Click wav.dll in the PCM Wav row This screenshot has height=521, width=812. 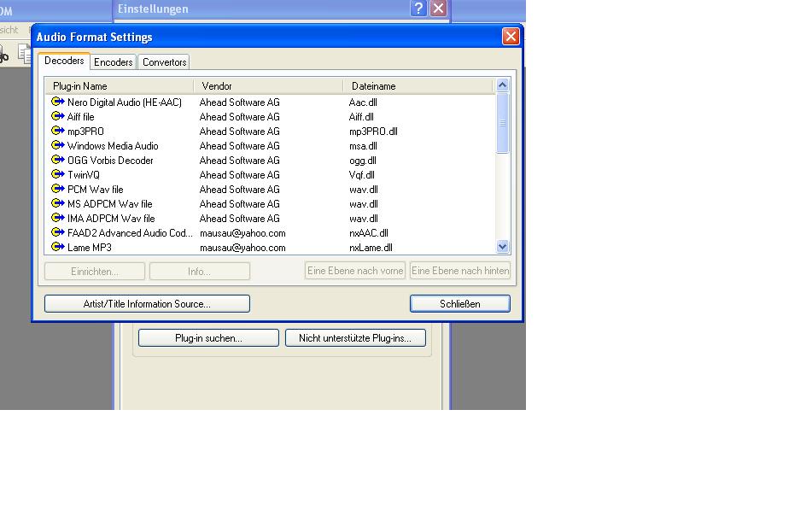(x=364, y=189)
